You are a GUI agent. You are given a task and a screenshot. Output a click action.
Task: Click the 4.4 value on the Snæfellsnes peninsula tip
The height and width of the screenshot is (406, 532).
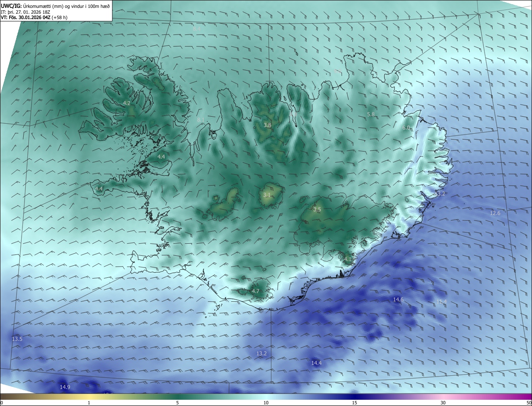pyautogui.click(x=99, y=188)
